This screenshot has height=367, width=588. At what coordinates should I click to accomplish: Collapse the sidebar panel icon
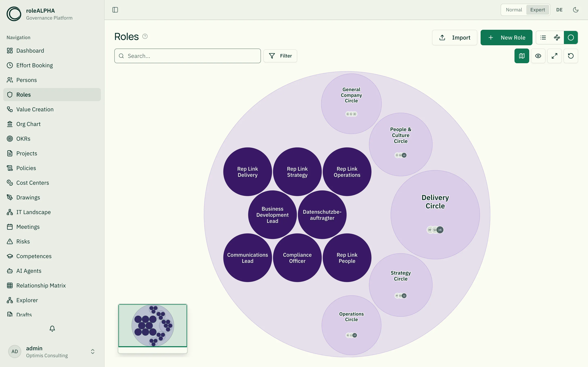pyautogui.click(x=115, y=10)
